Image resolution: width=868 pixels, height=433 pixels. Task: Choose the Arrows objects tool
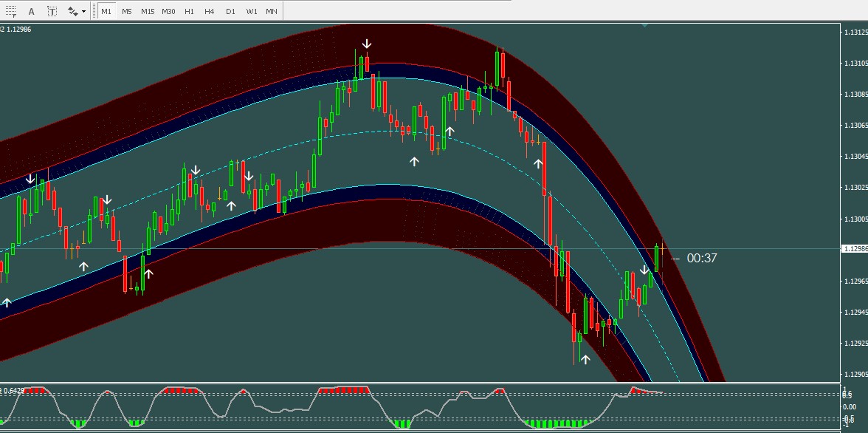pos(72,11)
